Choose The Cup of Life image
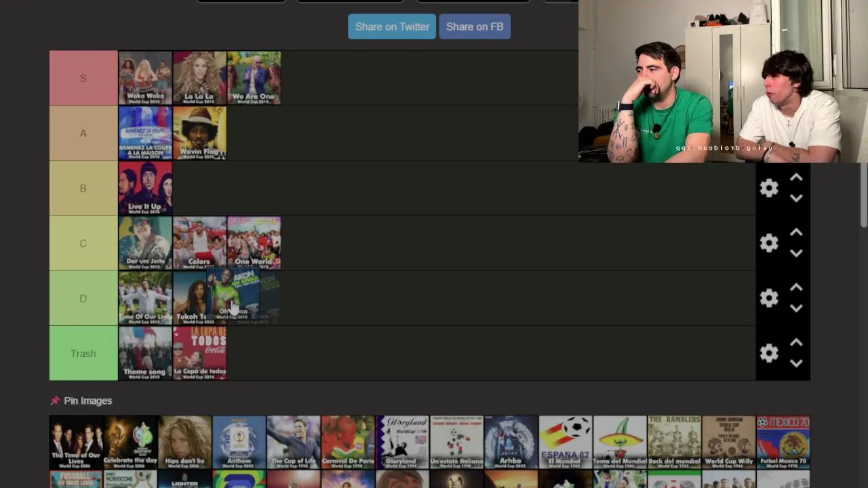Image resolution: width=868 pixels, height=488 pixels. pos(294,442)
